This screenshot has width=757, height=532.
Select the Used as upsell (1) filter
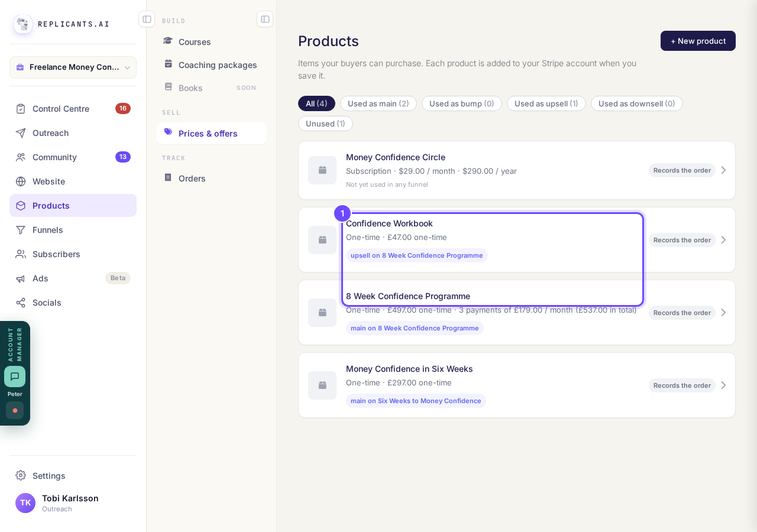tap(546, 103)
